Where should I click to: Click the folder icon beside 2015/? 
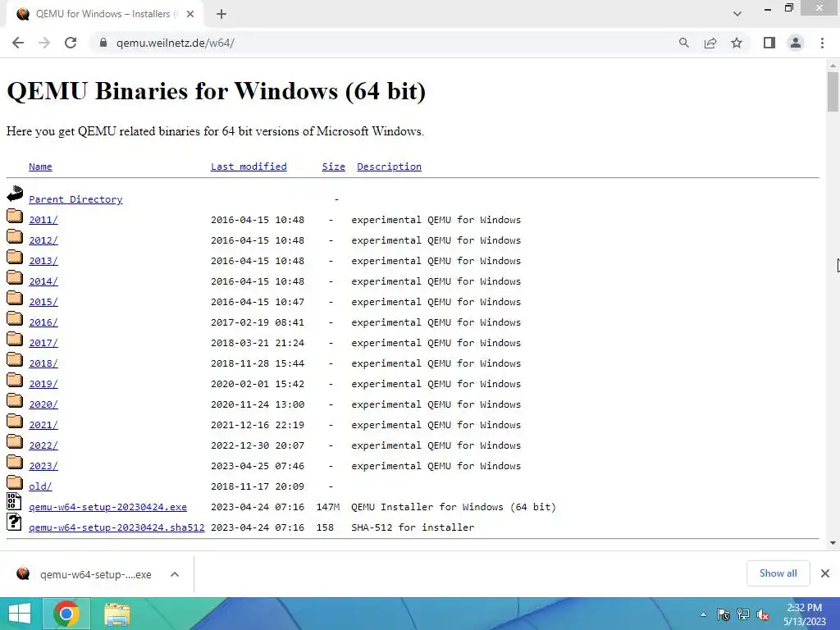pyautogui.click(x=15, y=298)
